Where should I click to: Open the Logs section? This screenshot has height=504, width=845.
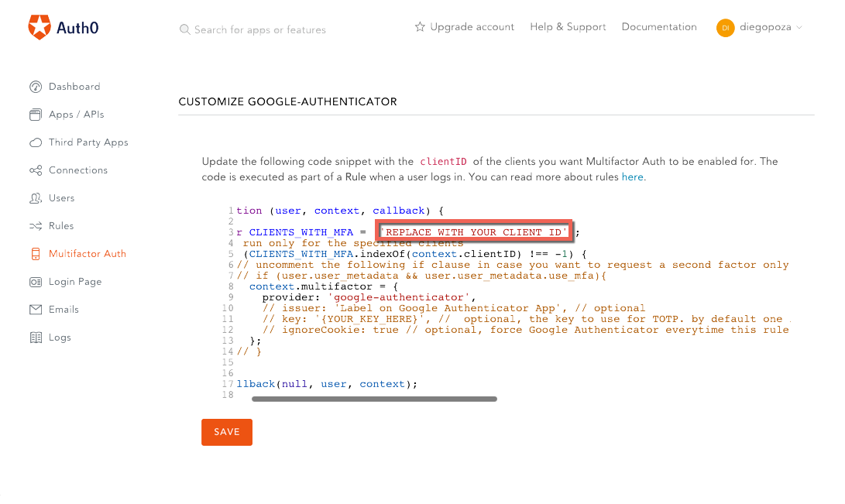60,338
